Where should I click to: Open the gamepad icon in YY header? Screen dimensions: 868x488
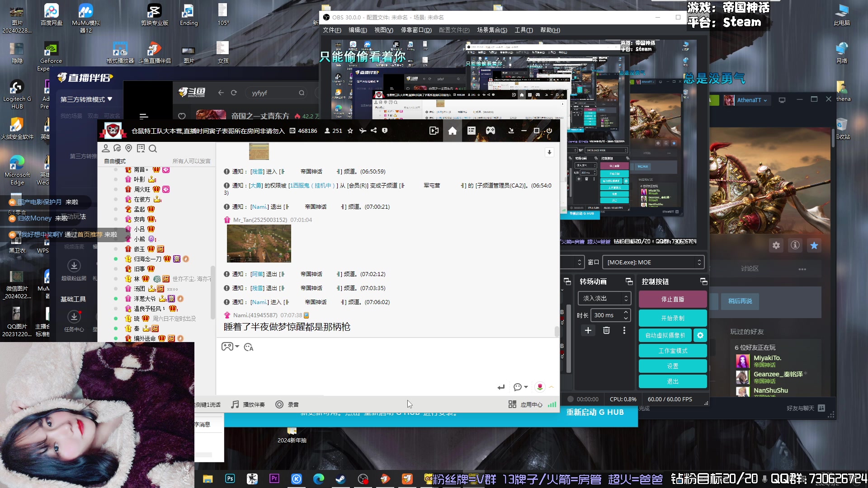[x=491, y=131]
